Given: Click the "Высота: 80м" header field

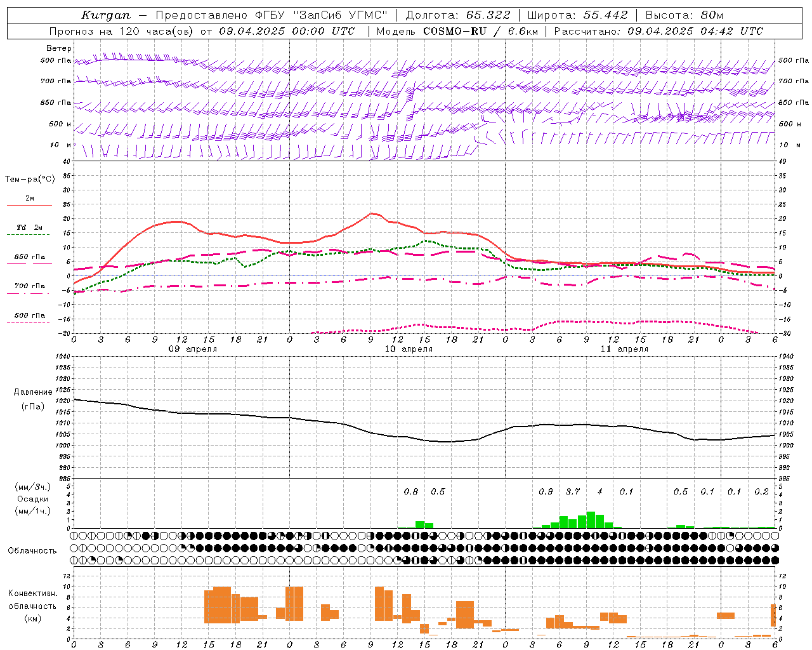Looking at the screenshot, I should click(x=684, y=15).
